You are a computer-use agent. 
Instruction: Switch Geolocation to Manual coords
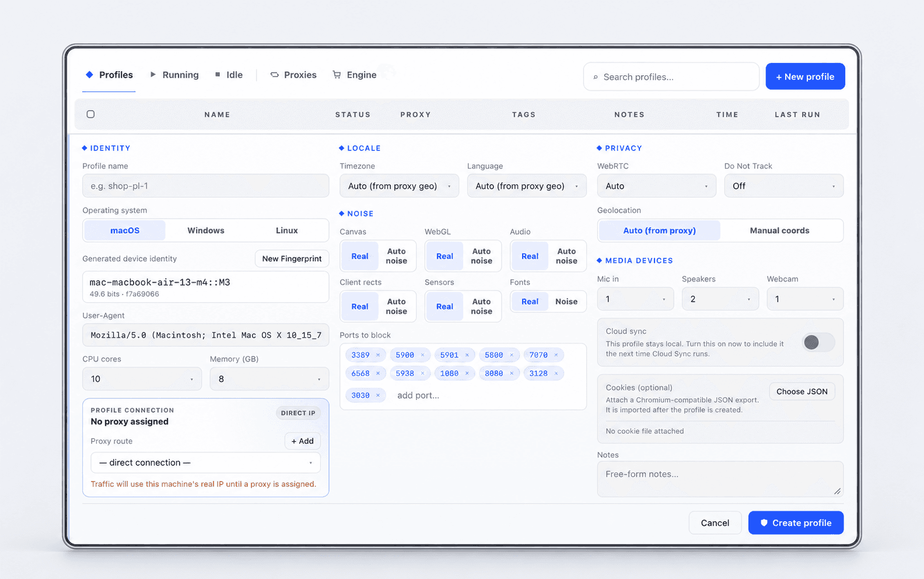(x=779, y=230)
